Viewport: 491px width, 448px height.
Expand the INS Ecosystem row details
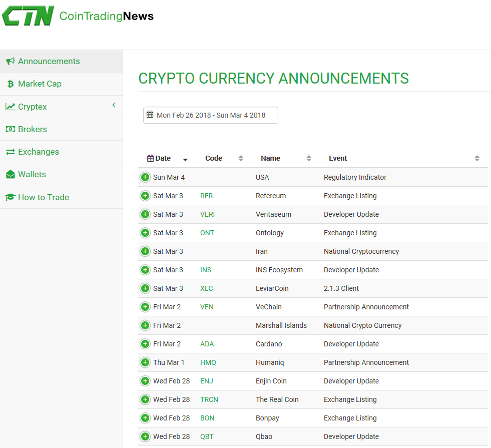(x=145, y=270)
